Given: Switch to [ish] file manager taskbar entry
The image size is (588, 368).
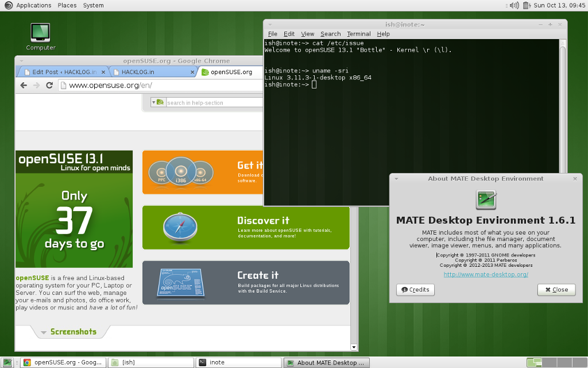Looking at the screenshot, I should point(151,362).
